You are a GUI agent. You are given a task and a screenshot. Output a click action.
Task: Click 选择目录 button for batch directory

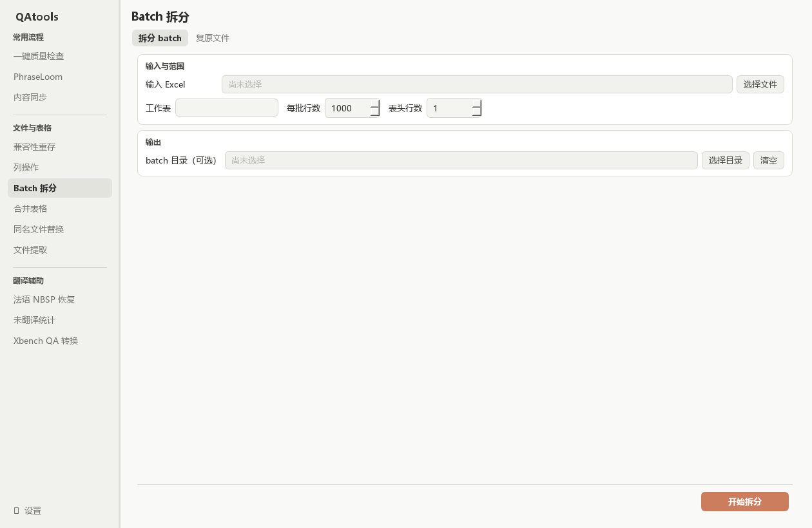tap(726, 160)
